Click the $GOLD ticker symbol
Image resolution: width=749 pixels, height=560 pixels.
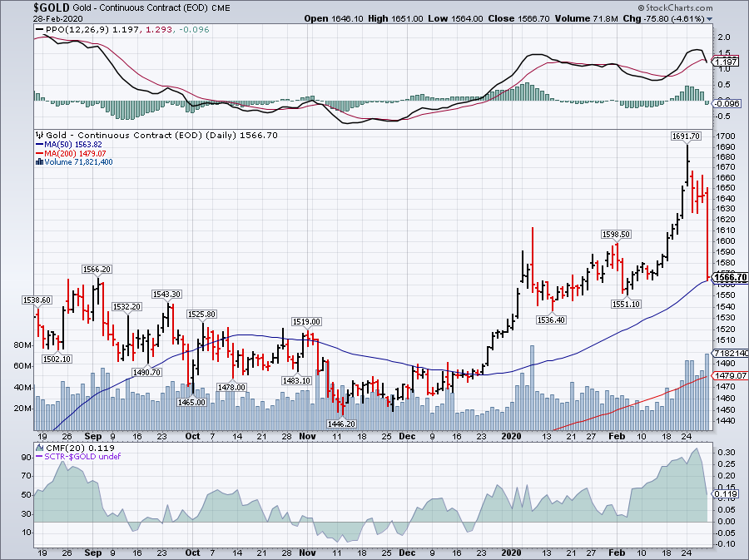(x=52, y=7)
